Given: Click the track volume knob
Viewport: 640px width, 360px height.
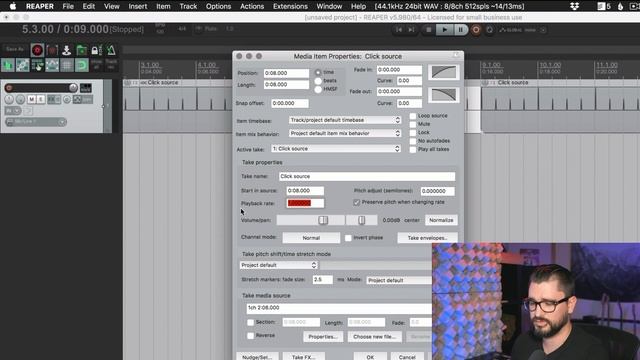Looking at the screenshot, I should tap(73, 87).
